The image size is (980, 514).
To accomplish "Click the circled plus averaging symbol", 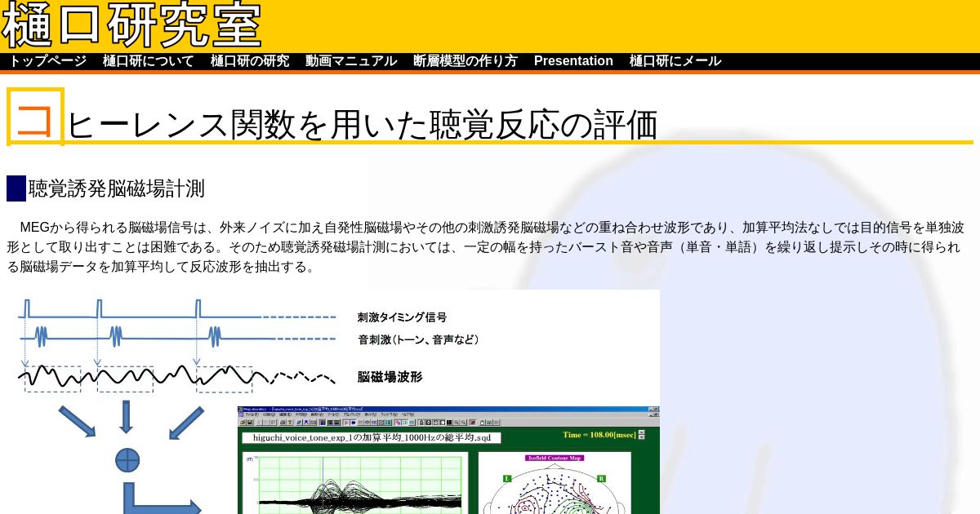I will point(127,460).
